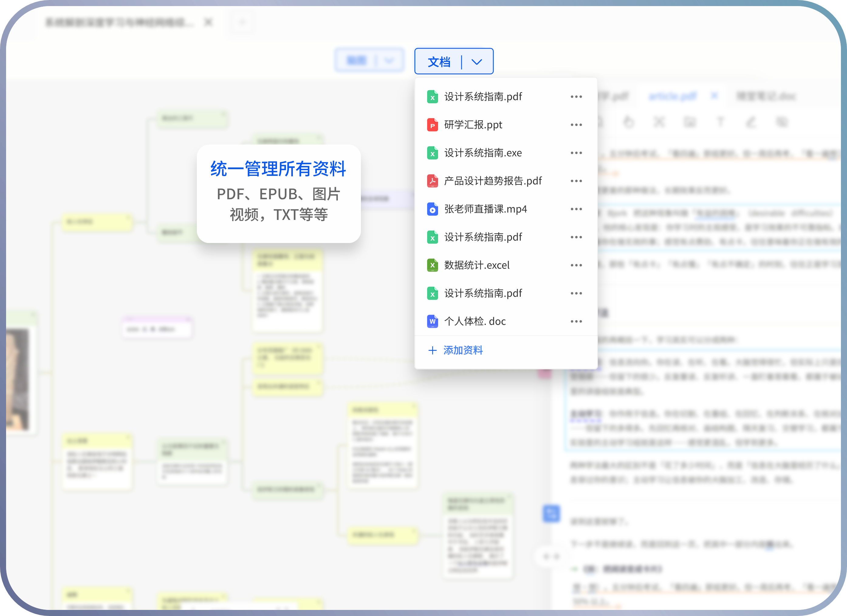
Task: Click the Excel icon of 数据统计.excel
Action: pyautogui.click(x=433, y=265)
